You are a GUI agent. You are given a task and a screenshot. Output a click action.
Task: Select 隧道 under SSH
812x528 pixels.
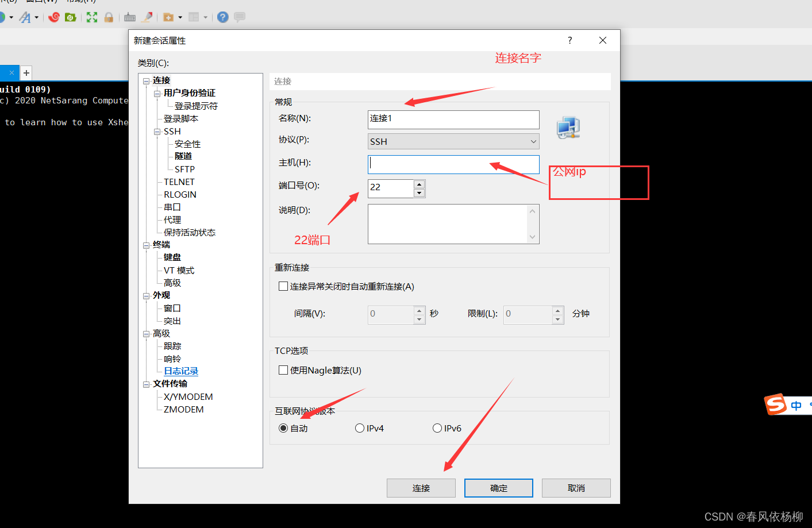(183, 156)
